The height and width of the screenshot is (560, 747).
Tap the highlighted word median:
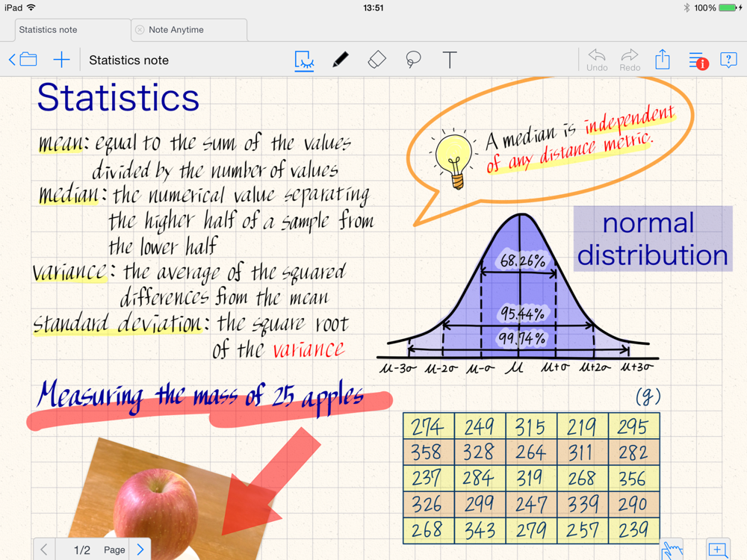(73, 195)
